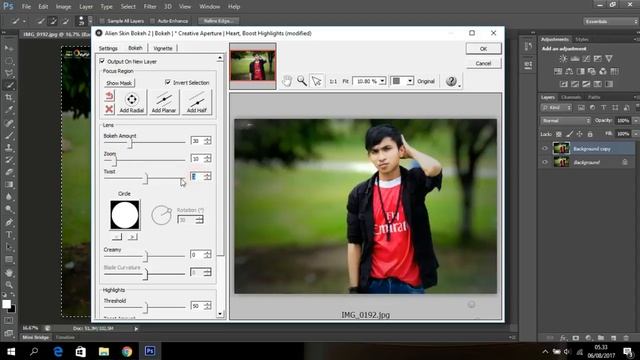Open the help question mark icon

click(451, 81)
